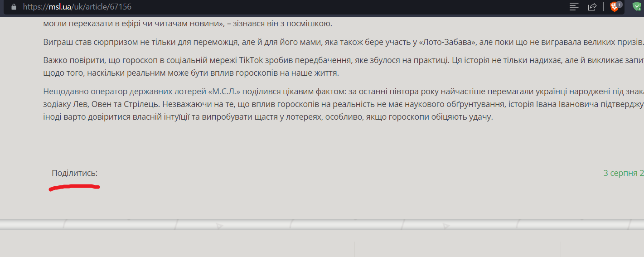Open the green AdGuard shield extension
The image size is (644, 257).
click(x=637, y=7)
